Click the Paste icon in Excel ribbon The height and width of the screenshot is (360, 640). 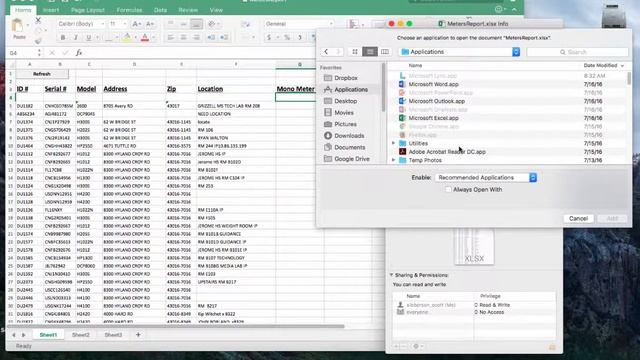(x=18, y=26)
